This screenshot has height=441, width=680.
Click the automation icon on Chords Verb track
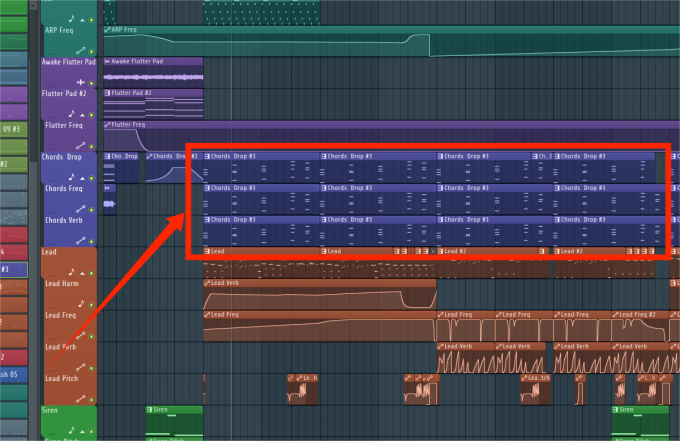[81, 241]
